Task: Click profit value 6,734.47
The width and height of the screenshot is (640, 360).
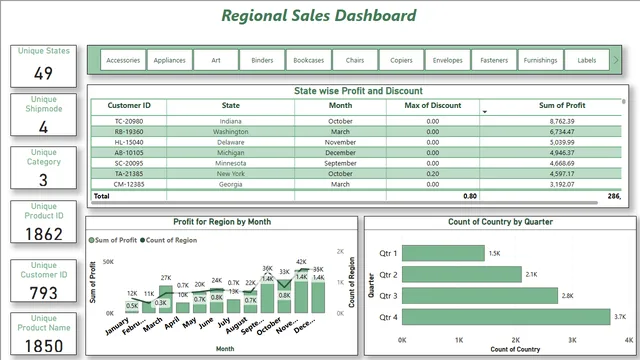Action: coord(562,132)
